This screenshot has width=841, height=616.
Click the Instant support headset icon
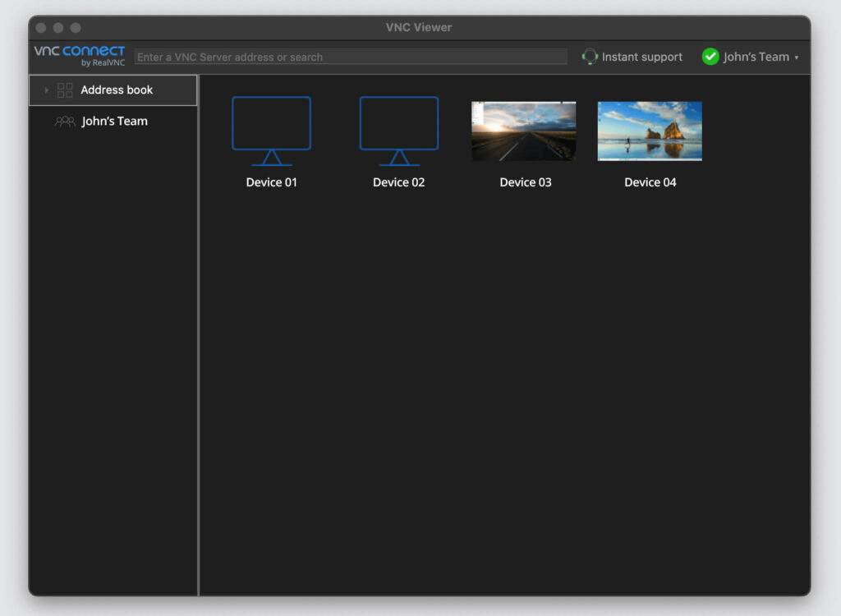590,57
